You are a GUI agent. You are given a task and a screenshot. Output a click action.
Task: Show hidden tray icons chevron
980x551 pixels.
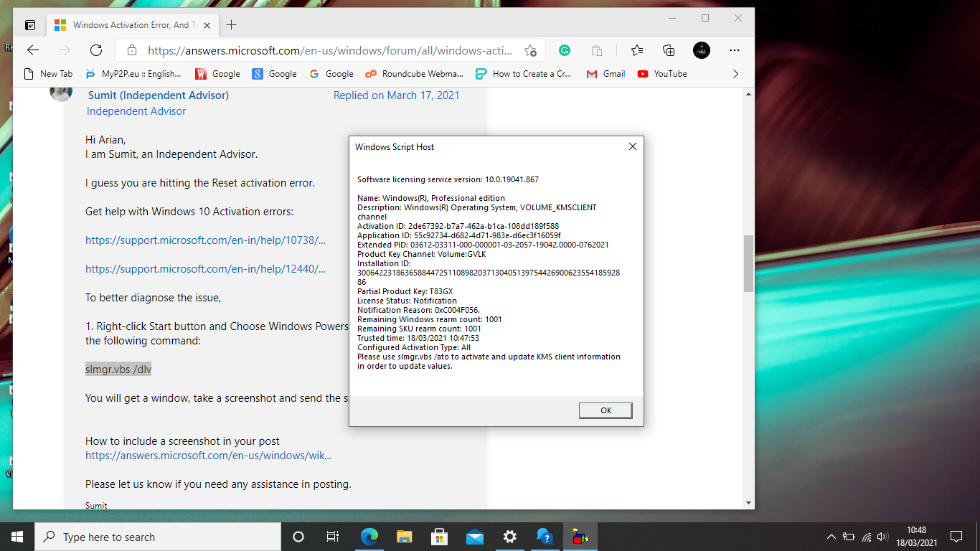pyautogui.click(x=831, y=537)
